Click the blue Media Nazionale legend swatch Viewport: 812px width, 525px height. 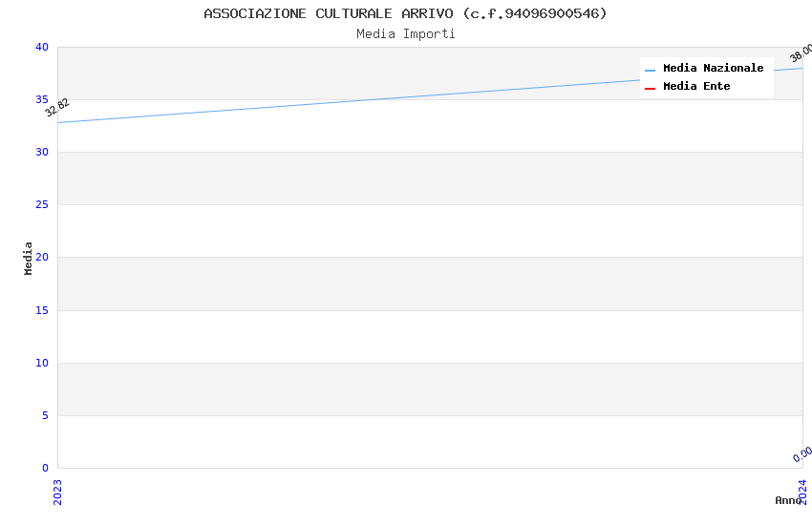[x=650, y=70]
